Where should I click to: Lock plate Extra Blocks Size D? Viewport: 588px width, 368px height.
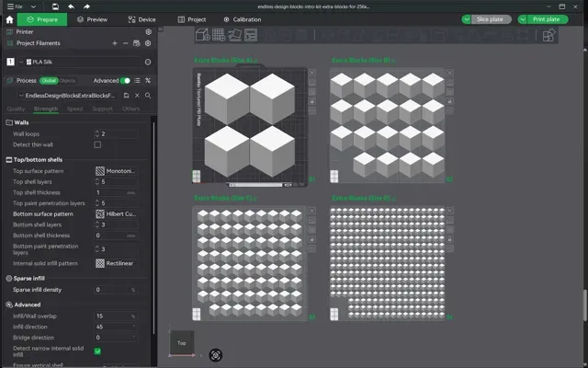449,239
